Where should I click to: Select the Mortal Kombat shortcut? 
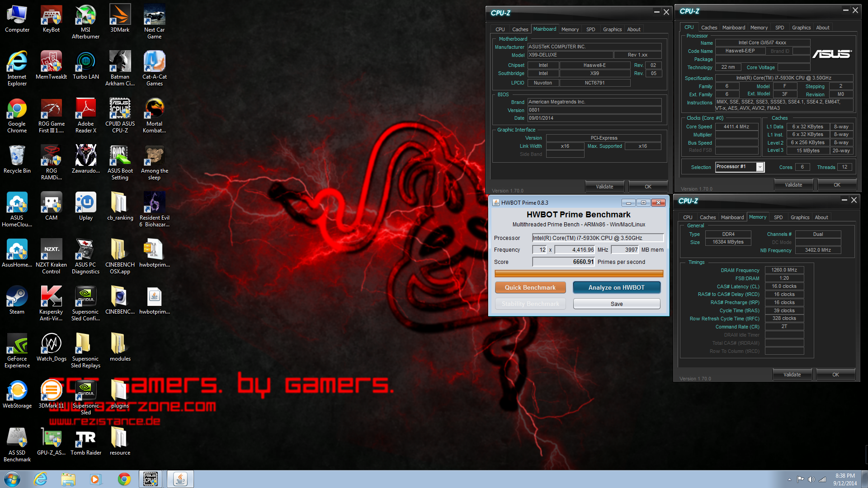point(154,116)
